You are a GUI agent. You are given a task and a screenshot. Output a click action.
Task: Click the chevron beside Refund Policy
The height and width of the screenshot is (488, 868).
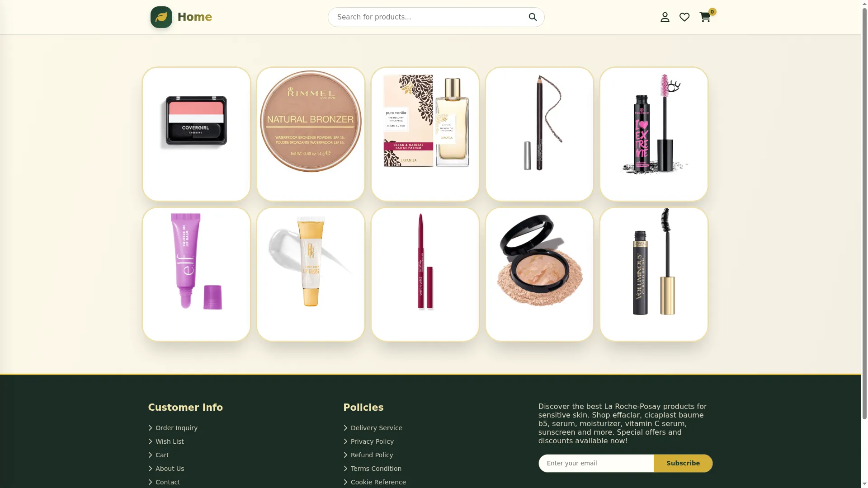(345, 455)
